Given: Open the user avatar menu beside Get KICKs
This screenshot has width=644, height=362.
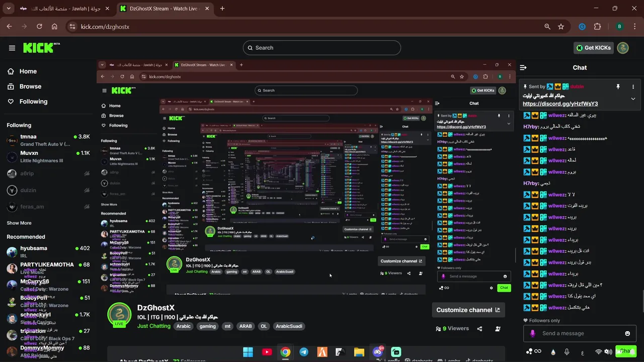Looking at the screenshot, I should [623, 48].
